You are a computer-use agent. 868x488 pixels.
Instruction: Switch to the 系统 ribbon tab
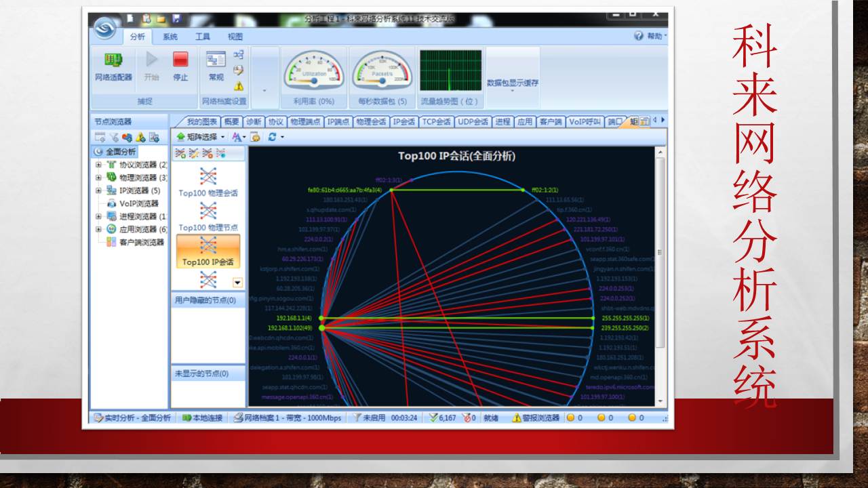coord(170,37)
